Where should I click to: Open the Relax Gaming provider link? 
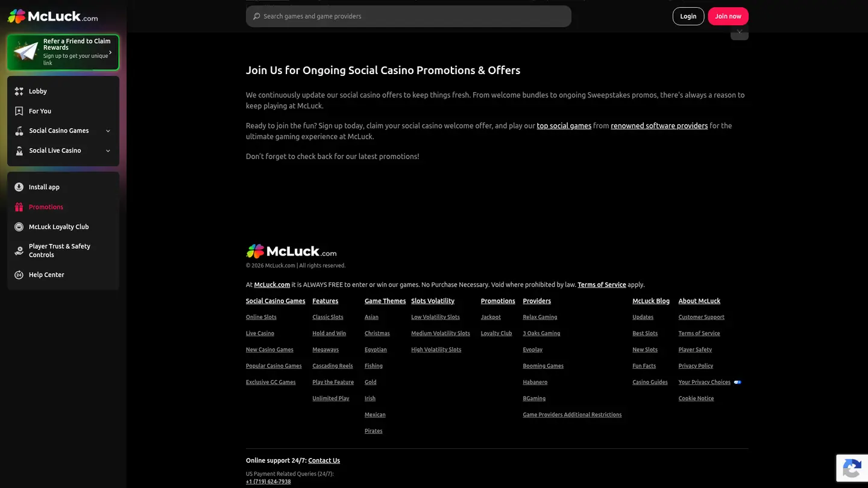(540, 317)
